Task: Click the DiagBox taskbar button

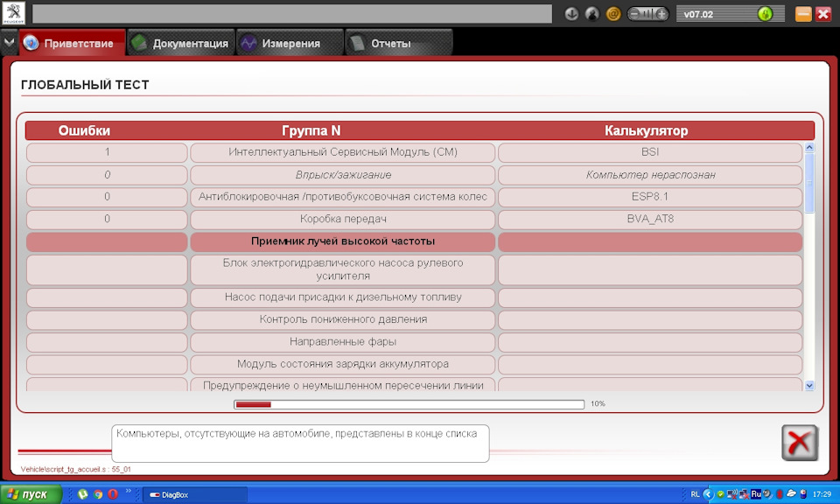Action: coord(195,495)
